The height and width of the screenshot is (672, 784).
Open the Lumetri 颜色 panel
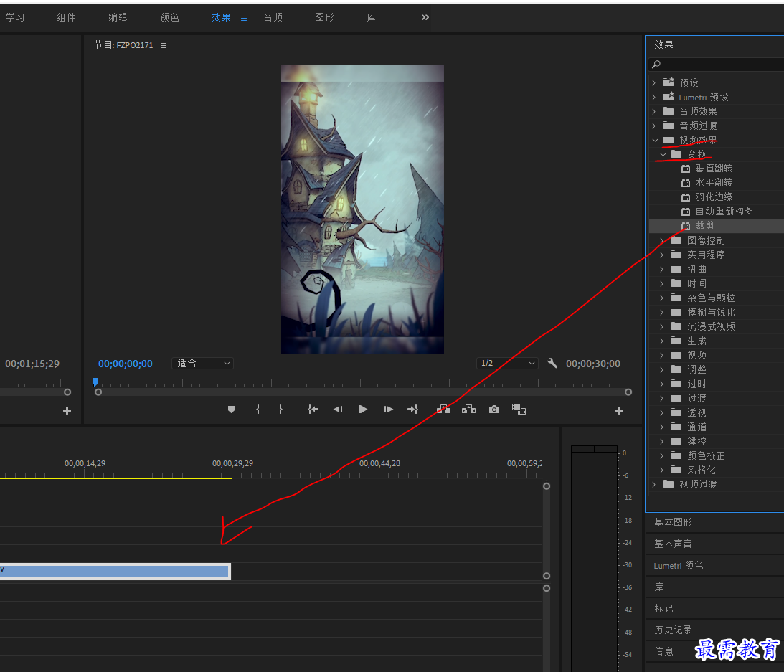tap(679, 566)
